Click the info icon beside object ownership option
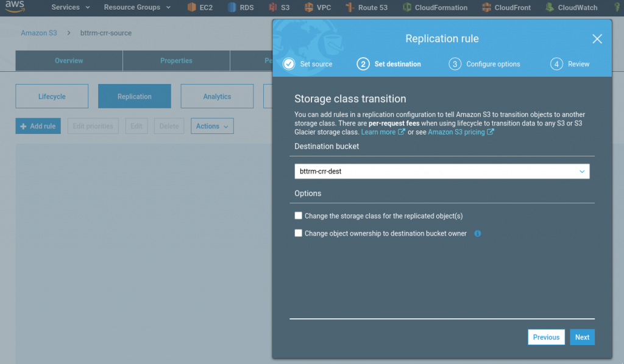Image resolution: width=624 pixels, height=364 pixels. click(478, 233)
